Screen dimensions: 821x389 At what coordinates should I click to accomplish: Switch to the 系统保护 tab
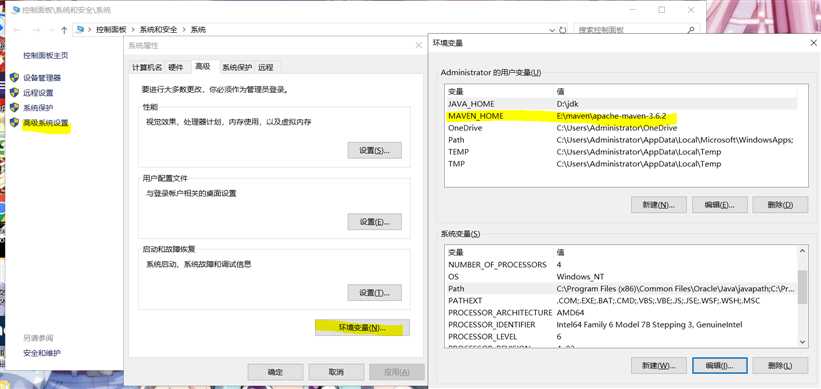(x=237, y=68)
